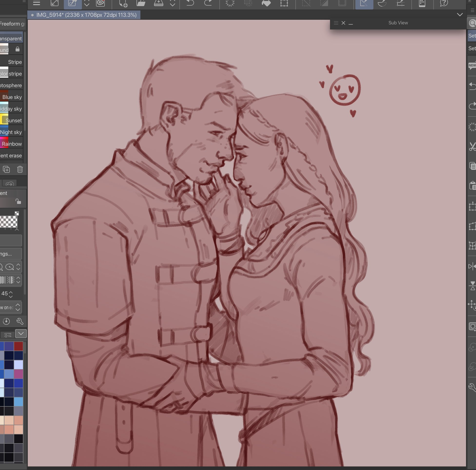This screenshot has height=470, width=476.
Task: Toggle the highlighted snap icon in toolbar
Action: [364, 3]
